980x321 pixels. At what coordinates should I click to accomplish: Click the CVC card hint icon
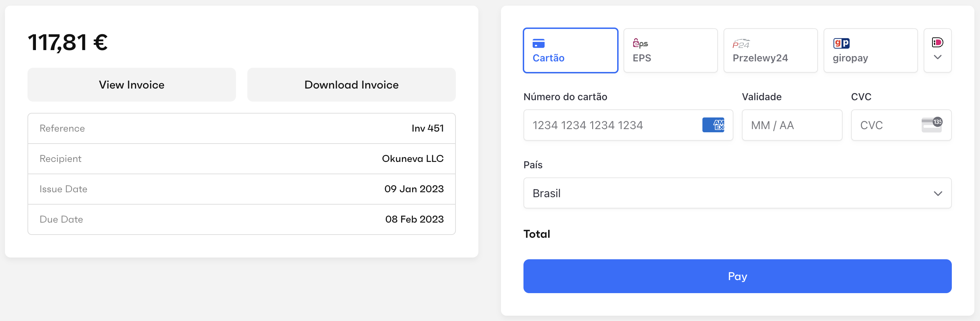point(932,125)
